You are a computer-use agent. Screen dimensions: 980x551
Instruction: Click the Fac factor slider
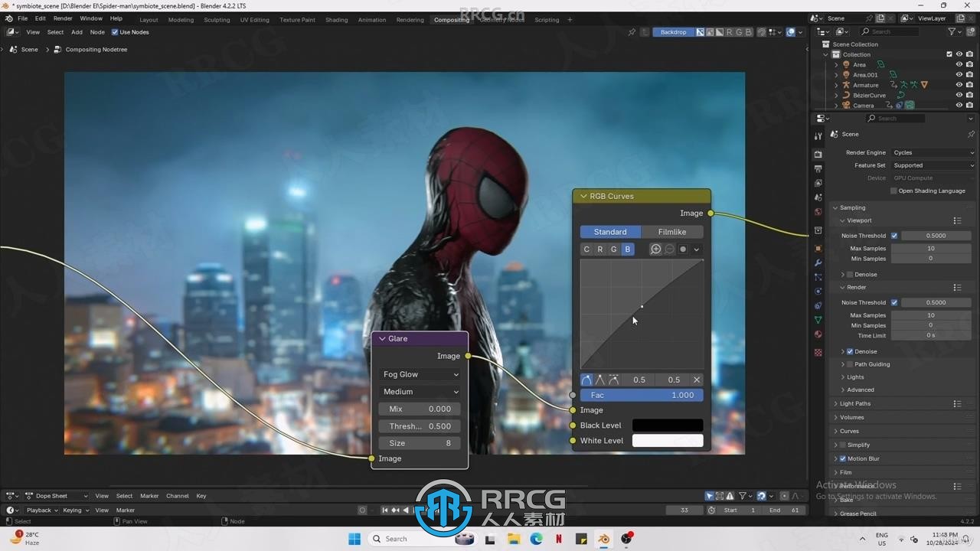click(x=642, y=395)
